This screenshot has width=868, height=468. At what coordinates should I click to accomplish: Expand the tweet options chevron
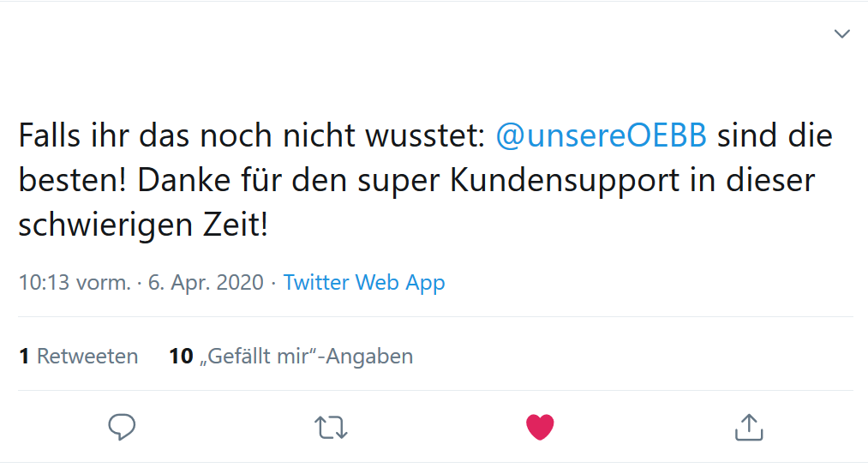842,33
